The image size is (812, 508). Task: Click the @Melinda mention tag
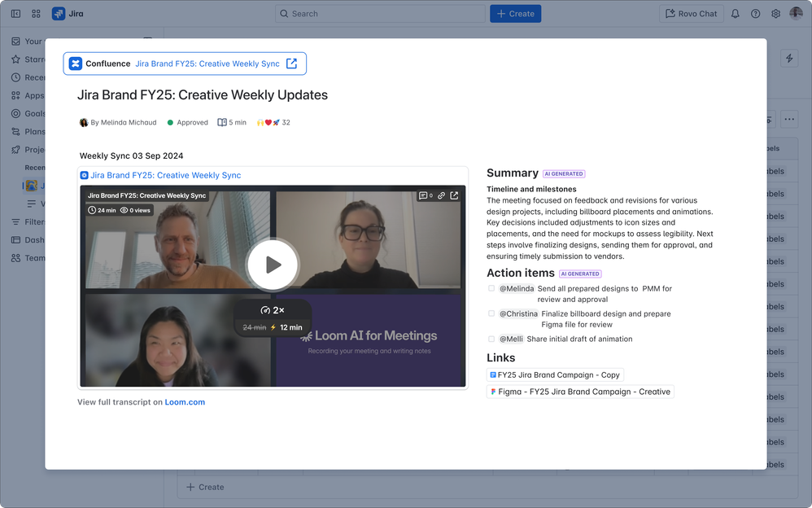(517, 289)
